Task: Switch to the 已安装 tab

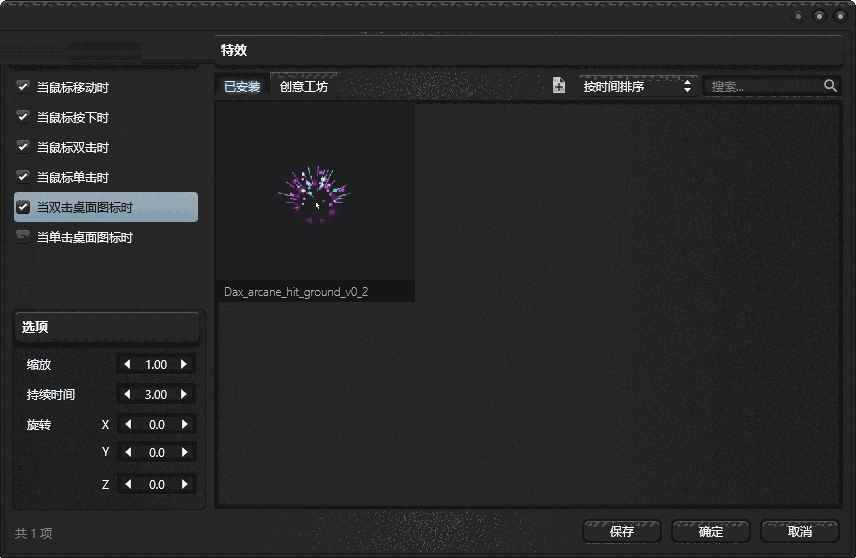Action: [242, 87]
